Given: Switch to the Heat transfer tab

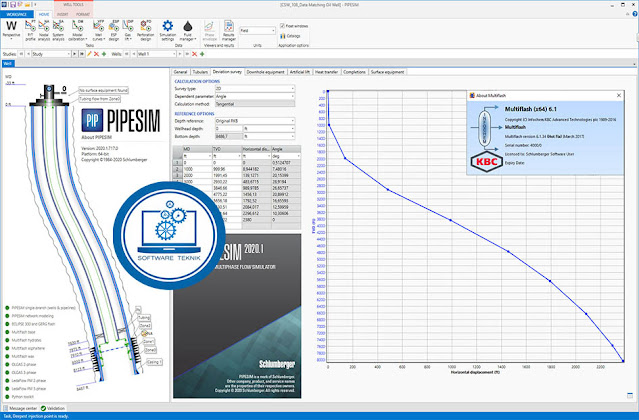Looking at the screenshot, I should coord(326,72).
